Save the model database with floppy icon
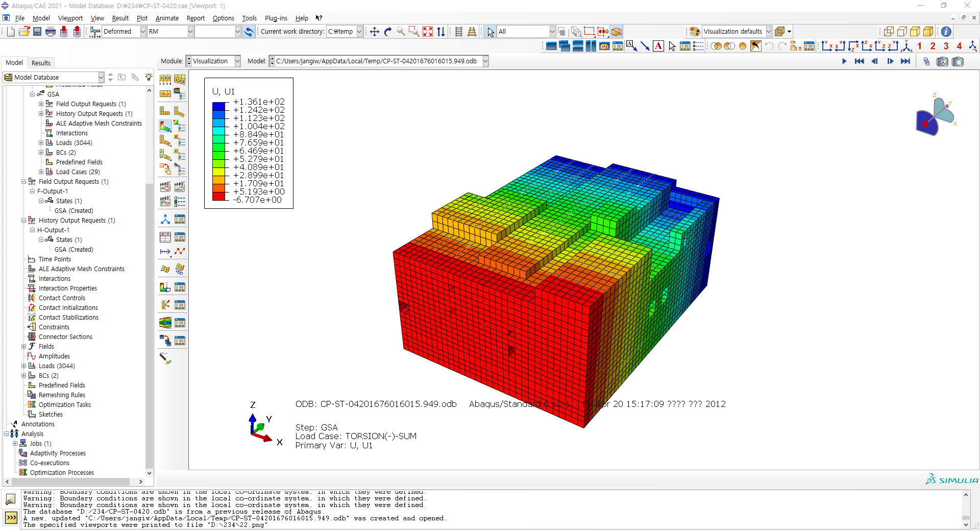Screen dimensions: 980x531 37,32
